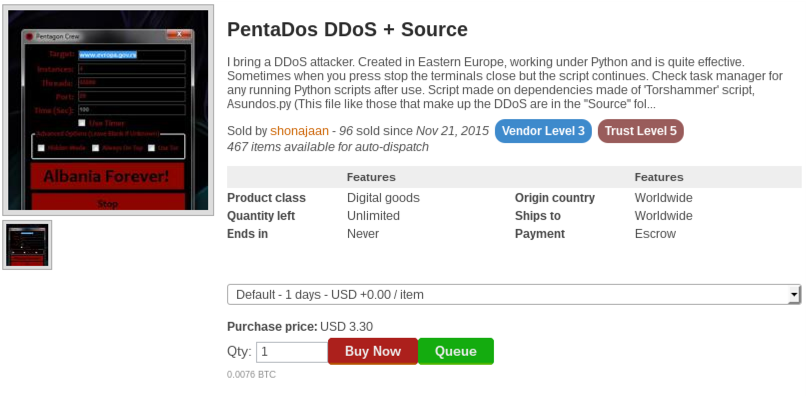This screenshot has width=807, height=396.
Task: Tick the Hidden Mode checkbox
Action: pos(41,148)
